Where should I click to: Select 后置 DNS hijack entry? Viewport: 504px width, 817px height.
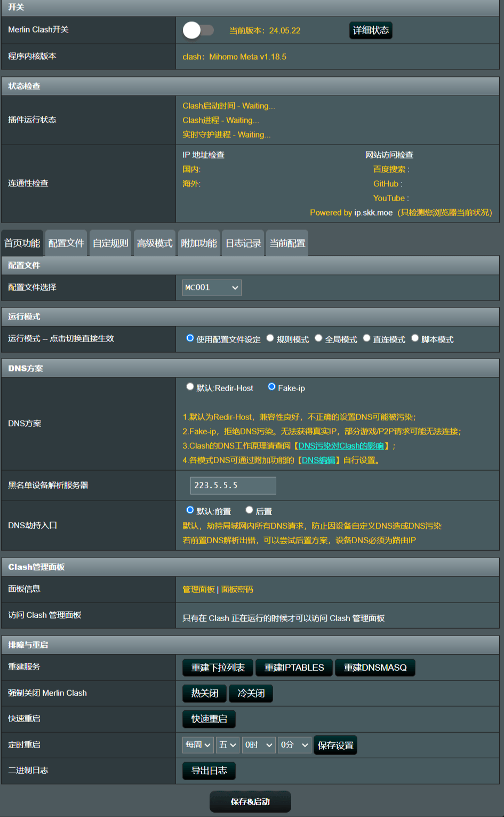pyautogui.click(x=249, y=510)
